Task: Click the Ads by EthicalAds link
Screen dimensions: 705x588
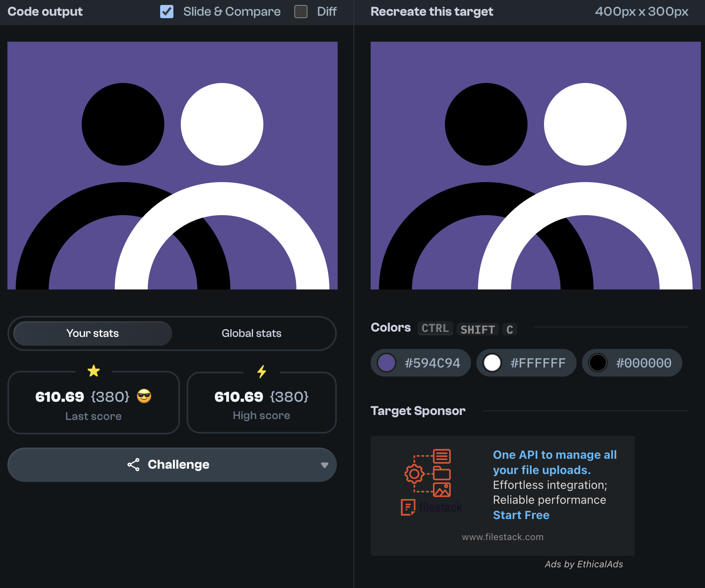Action: (584, 564)
